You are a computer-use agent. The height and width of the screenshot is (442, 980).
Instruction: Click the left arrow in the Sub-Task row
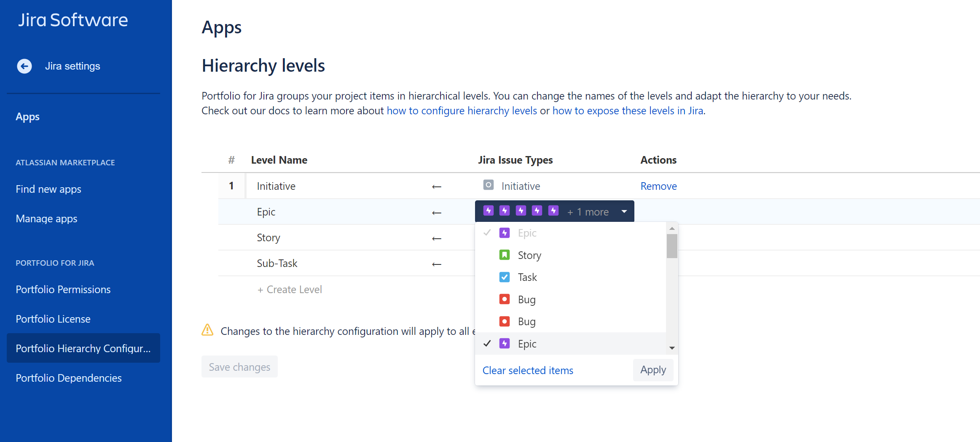click(437, 264)
